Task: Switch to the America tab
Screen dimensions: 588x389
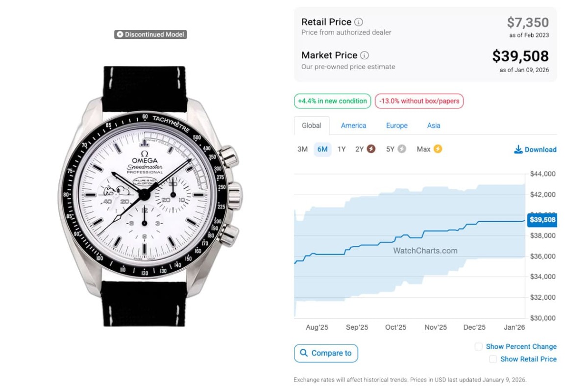Action: click(353, 126)
